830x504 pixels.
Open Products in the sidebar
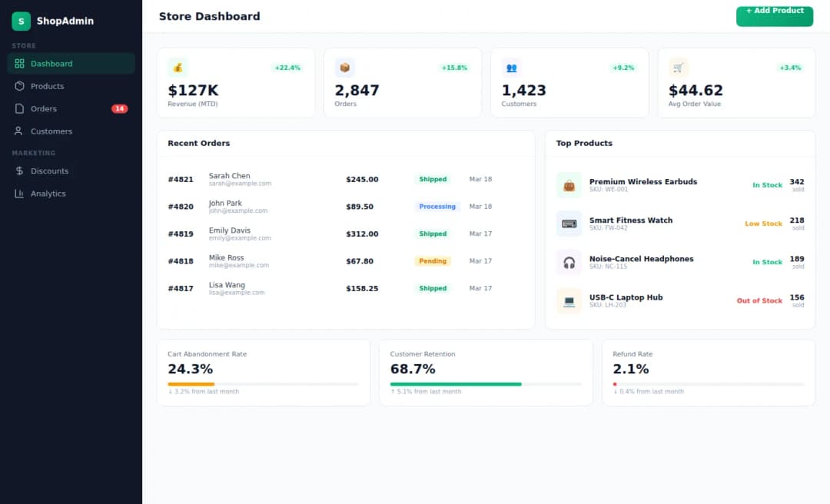coord(47,86)
